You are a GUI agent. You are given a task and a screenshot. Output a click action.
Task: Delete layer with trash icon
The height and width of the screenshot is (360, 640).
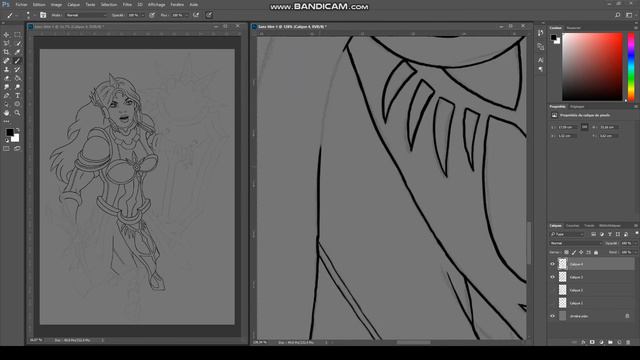(x=628, y=342)
